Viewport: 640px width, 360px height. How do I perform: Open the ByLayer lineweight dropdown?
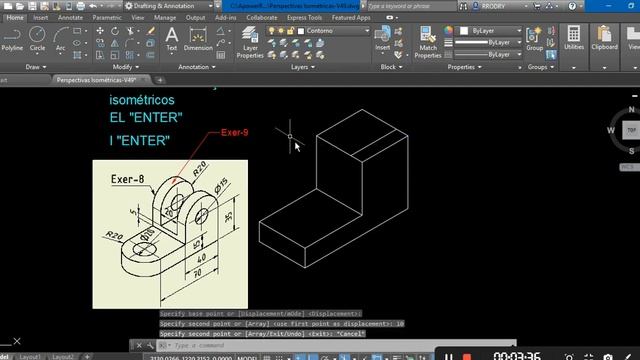488,42
